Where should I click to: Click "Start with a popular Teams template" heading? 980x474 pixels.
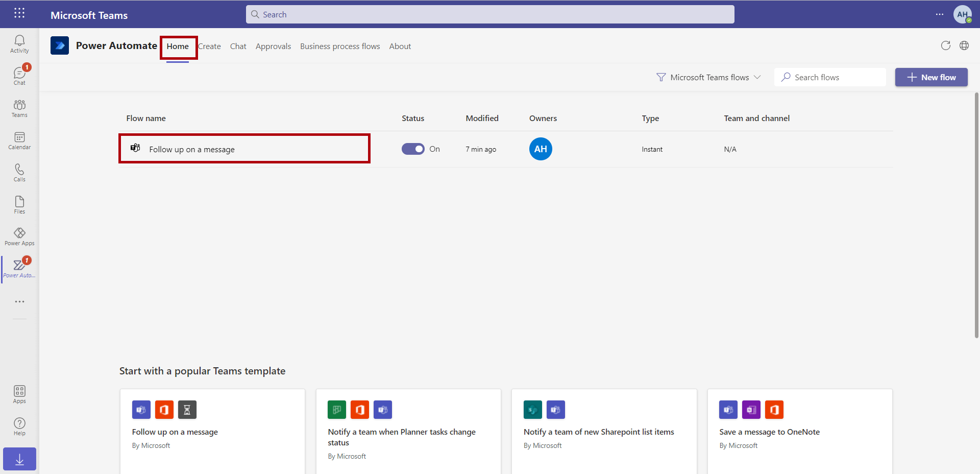point(202,371)
